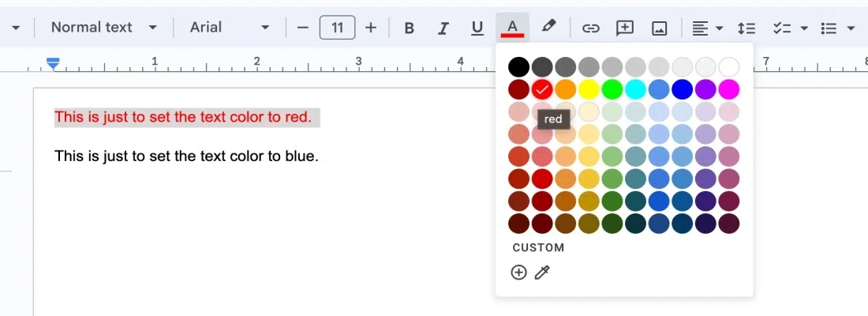
Task: Expand the bulleted list dropdown
Action: pyautogui.click(x=850, y=28)
